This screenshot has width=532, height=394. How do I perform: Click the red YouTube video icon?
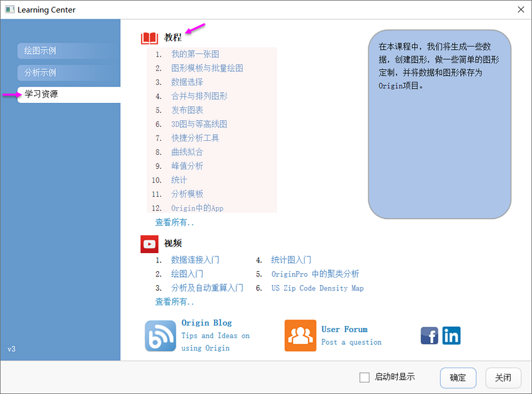click(149, 244)
